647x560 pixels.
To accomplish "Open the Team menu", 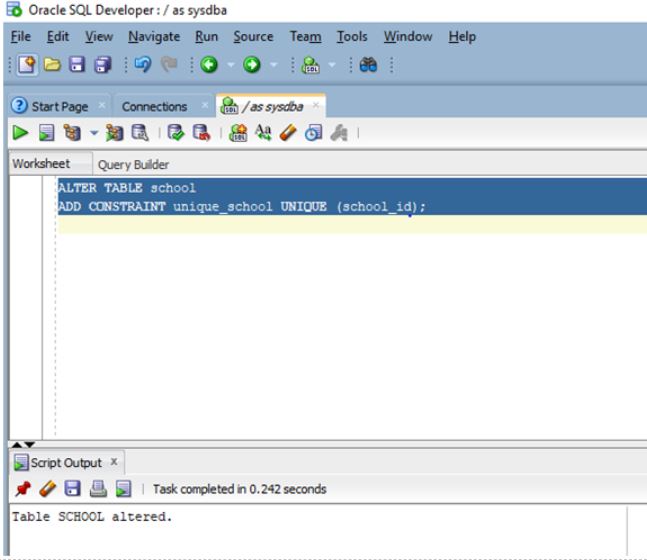I will [x=305, y=37].
